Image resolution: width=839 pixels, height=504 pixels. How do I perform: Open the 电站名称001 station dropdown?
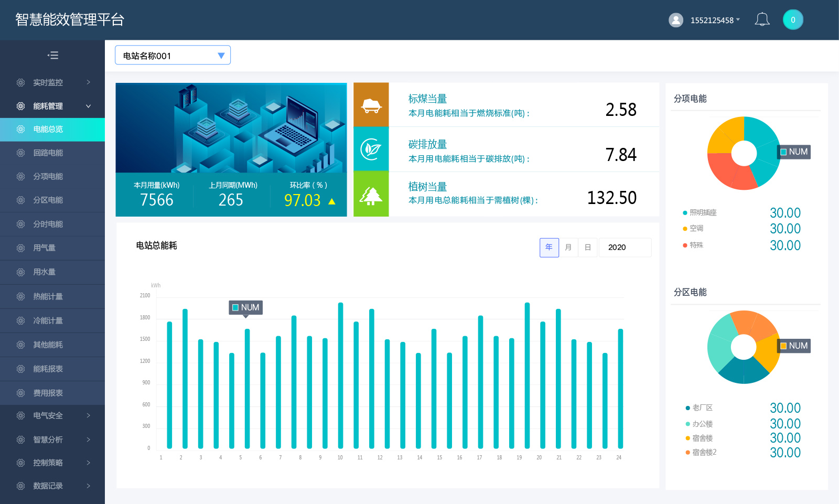[x=173, y=56]
